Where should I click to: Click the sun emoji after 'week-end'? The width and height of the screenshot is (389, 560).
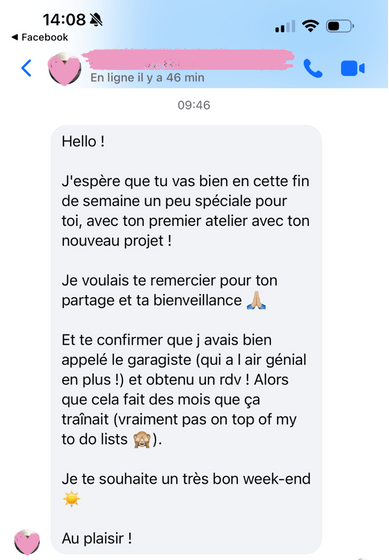[x=71, y=499]
